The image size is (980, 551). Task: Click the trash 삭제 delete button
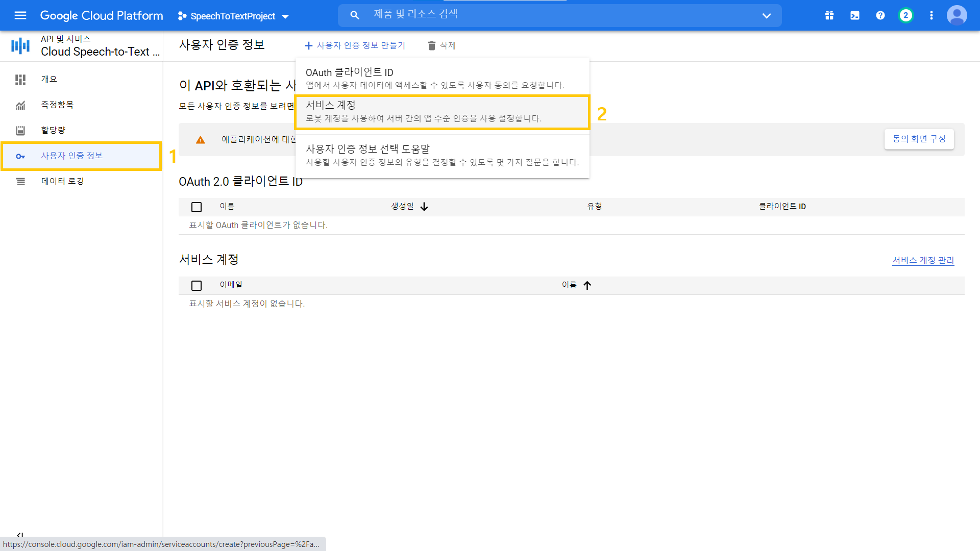coord(442,45)
